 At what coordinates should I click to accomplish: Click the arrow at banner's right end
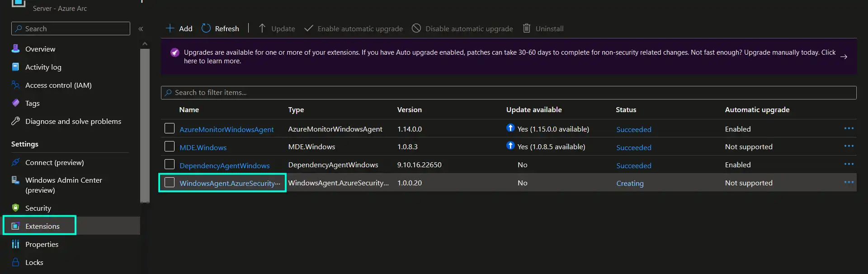844,57
